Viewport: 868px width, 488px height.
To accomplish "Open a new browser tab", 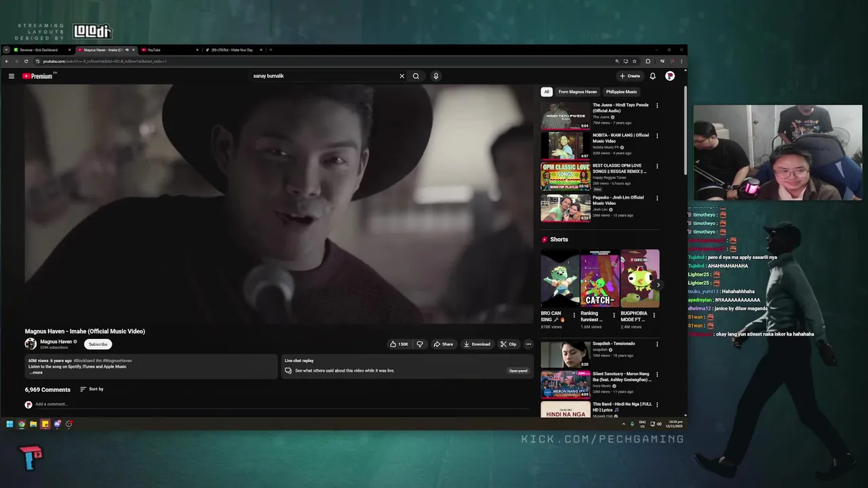I will [x=271, y=49].
